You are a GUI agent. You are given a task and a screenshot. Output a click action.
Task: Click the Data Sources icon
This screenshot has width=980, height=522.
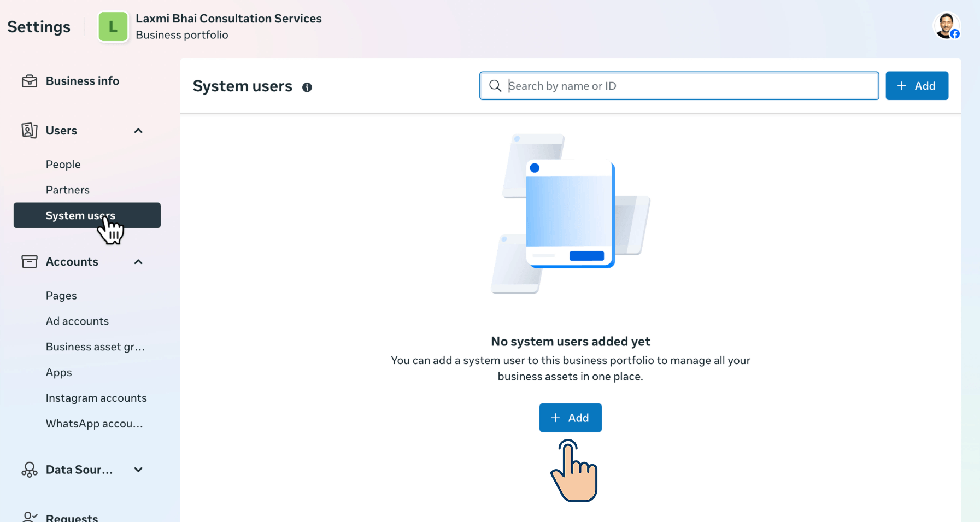[30, 470]
